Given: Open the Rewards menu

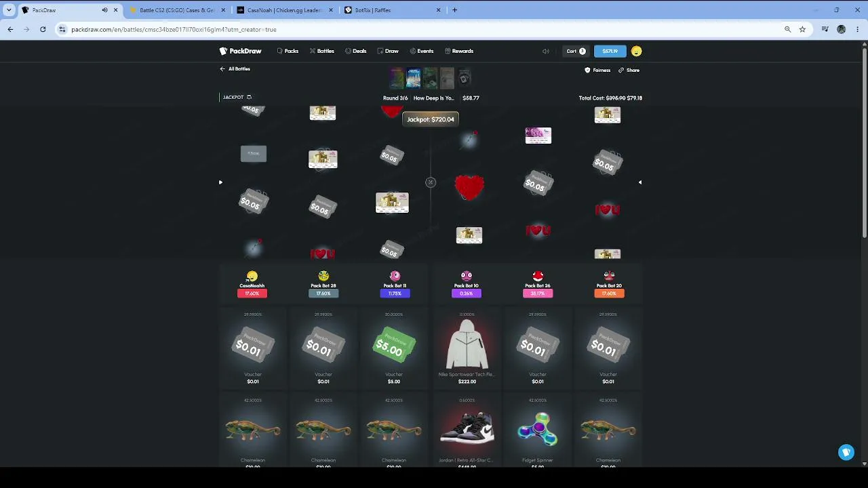Looking at the screenshot, I should pyautogui.click(x=459, y=51).
